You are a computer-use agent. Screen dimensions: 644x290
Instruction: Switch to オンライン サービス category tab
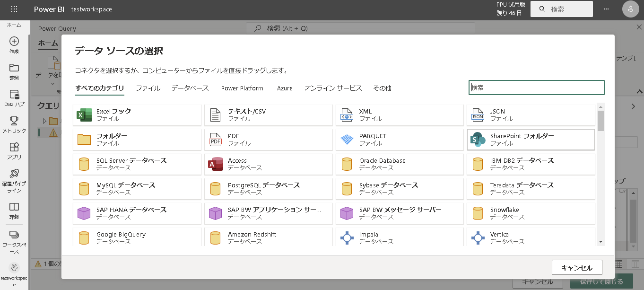coord(333,88)
